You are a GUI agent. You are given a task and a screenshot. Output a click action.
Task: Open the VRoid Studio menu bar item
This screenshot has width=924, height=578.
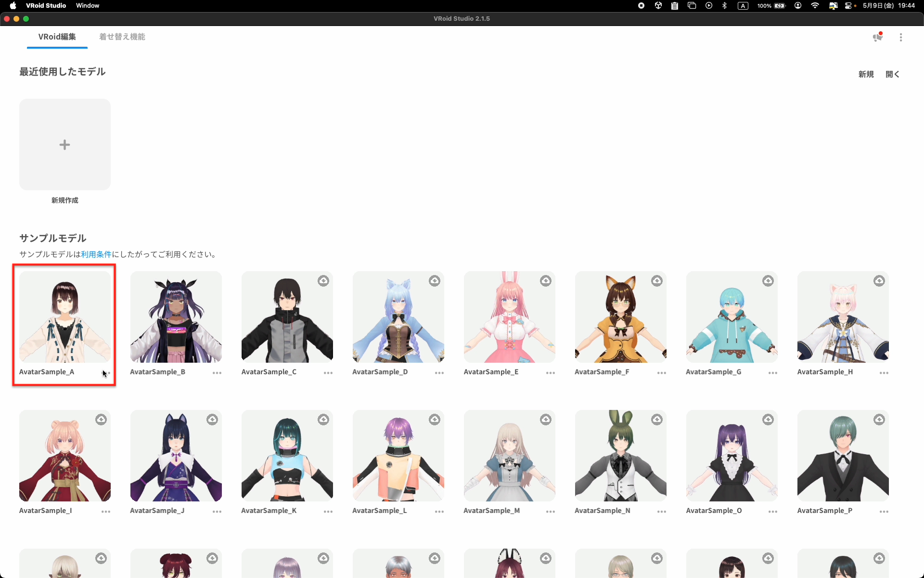46,5
